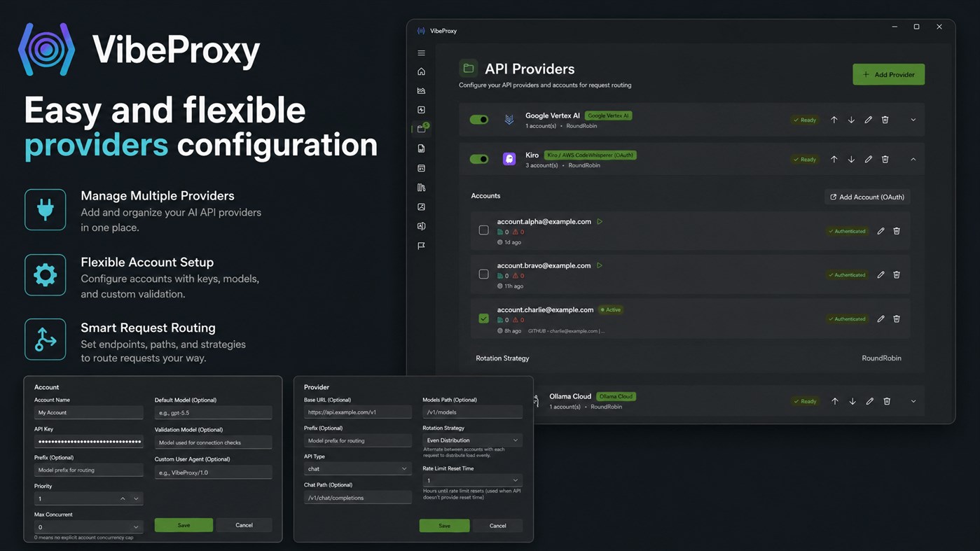980x551 pixels.
Task: Open the Rotation Strategy Even Distribution dropdown
Action: (473, 440)
